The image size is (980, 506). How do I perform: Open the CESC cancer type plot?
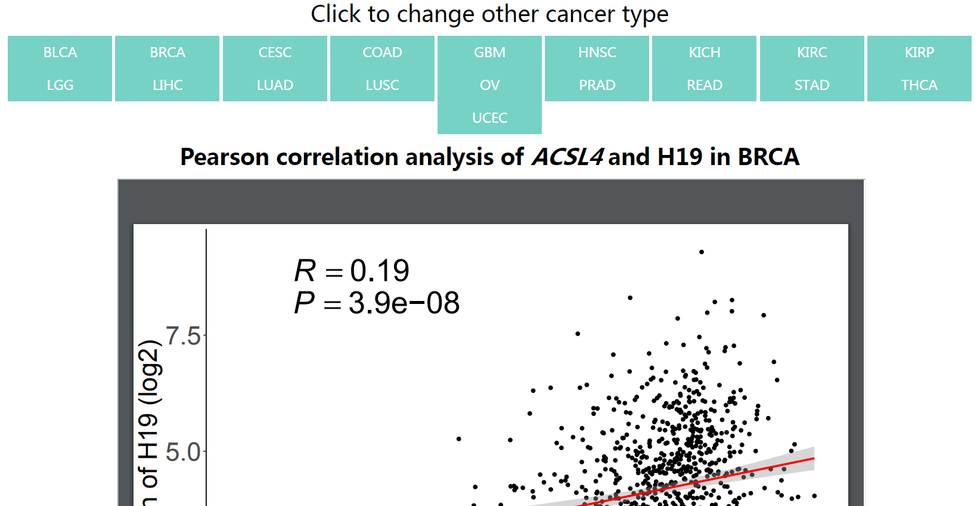(275, 52)
